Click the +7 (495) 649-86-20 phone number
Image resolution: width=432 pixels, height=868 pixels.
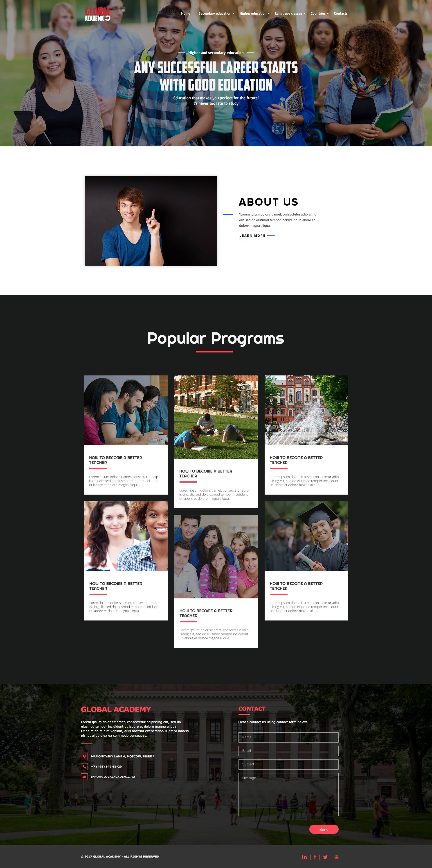click(x=106, y=767)
